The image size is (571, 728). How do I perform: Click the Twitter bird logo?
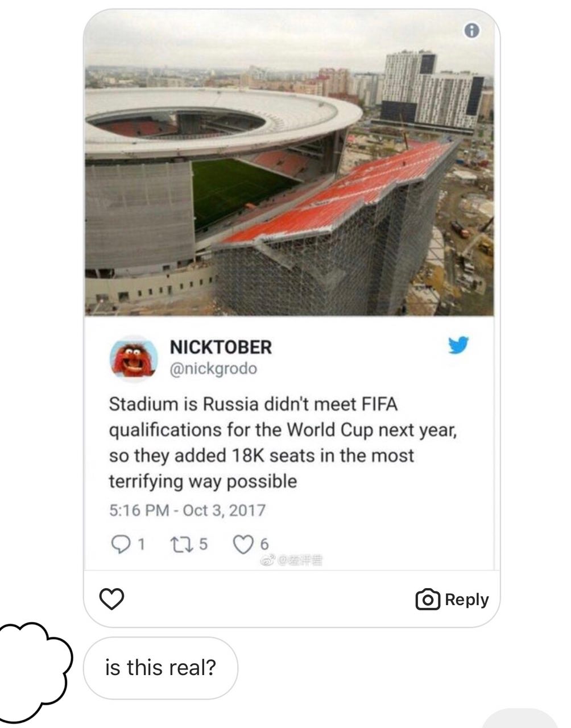coord(458,346)
